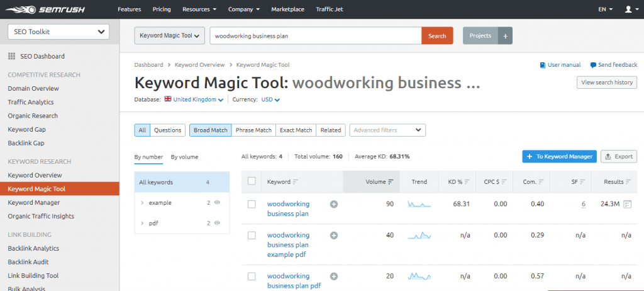Viewport: 644px width, 291px height.
Task: Select the Questions filter toggle
Action: tap(167, 130)
